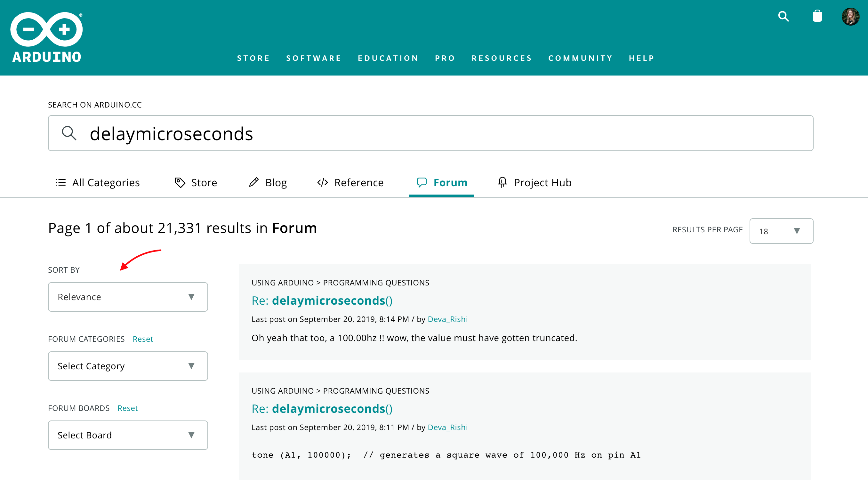Open HELP in the top navigation
Screen dimensions: 868x480
(642, 58)
